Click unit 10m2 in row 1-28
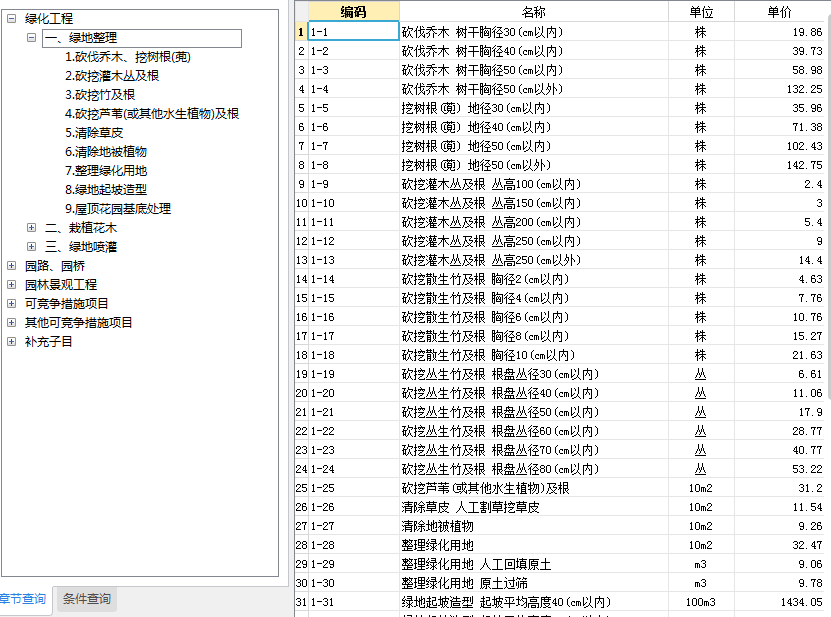The image size is (831, 617). 701,545
